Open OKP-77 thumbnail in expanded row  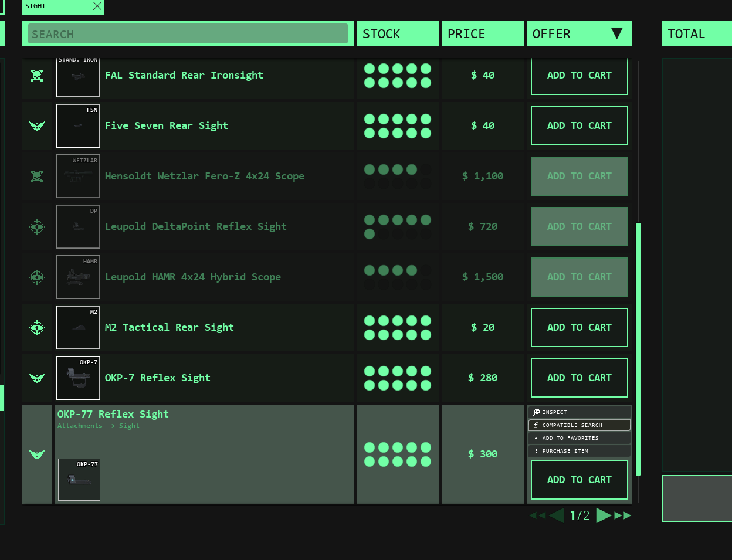[79, 480]
